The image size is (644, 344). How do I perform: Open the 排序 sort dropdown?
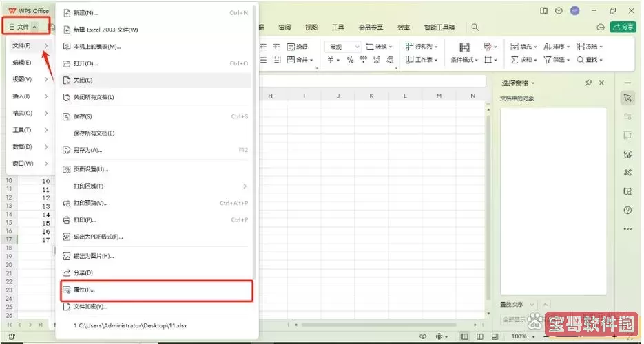pyautogui.click(x=557, y=46)
